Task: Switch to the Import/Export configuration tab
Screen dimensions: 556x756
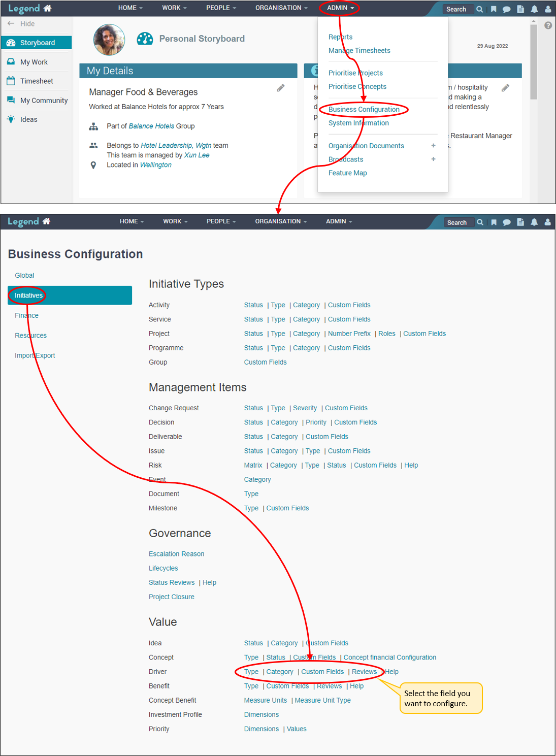Action: coord(35,355)
